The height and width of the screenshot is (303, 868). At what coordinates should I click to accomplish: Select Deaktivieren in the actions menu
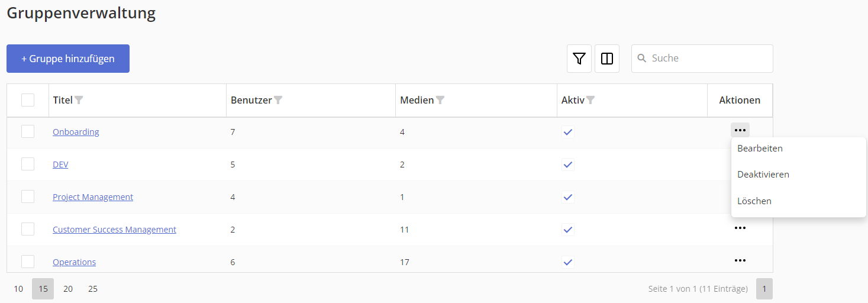pos(763,175)
